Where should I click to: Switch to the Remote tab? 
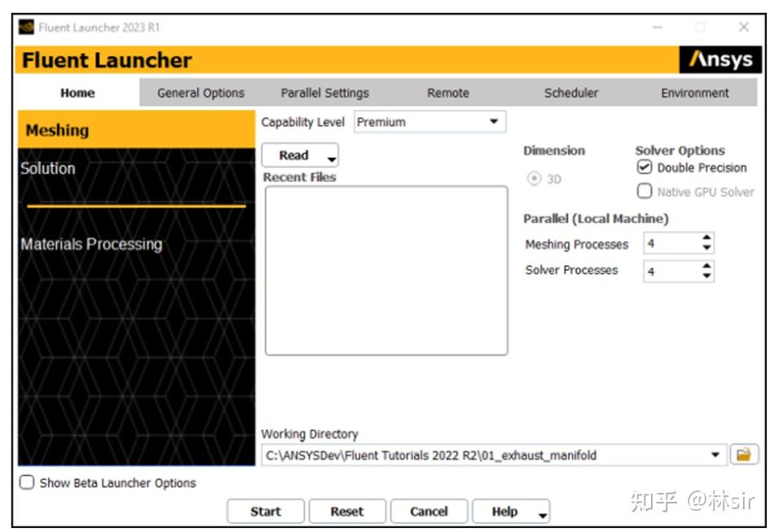(x=448, y=93)
